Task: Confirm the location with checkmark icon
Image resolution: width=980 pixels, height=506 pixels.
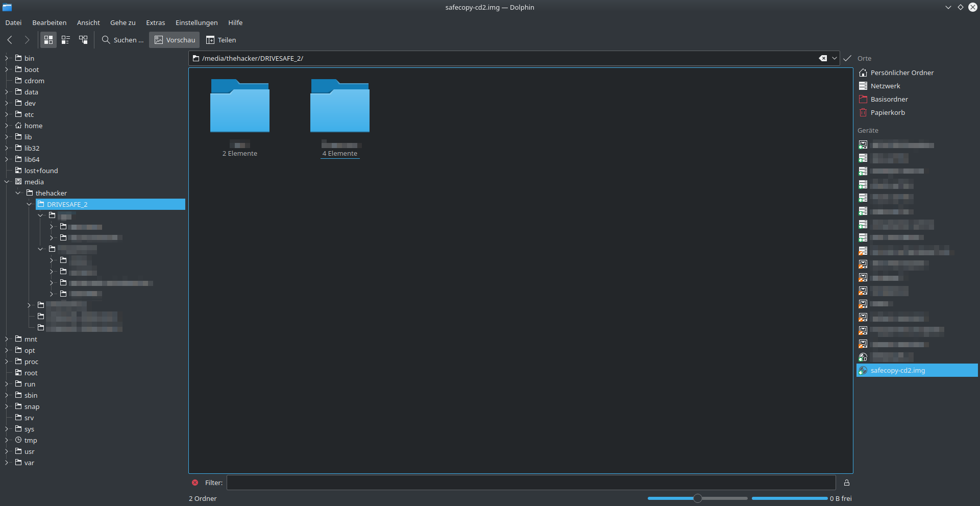Action: [x=847, y=58]
